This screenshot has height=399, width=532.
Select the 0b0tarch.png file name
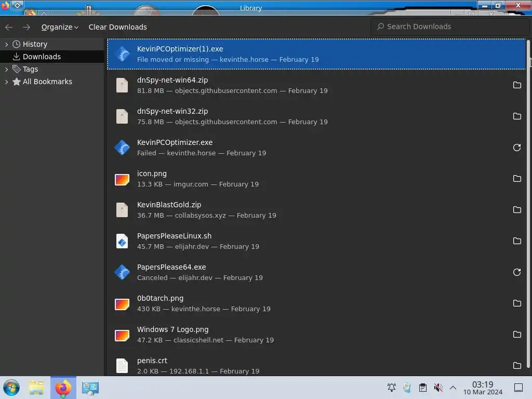point(160,299)
